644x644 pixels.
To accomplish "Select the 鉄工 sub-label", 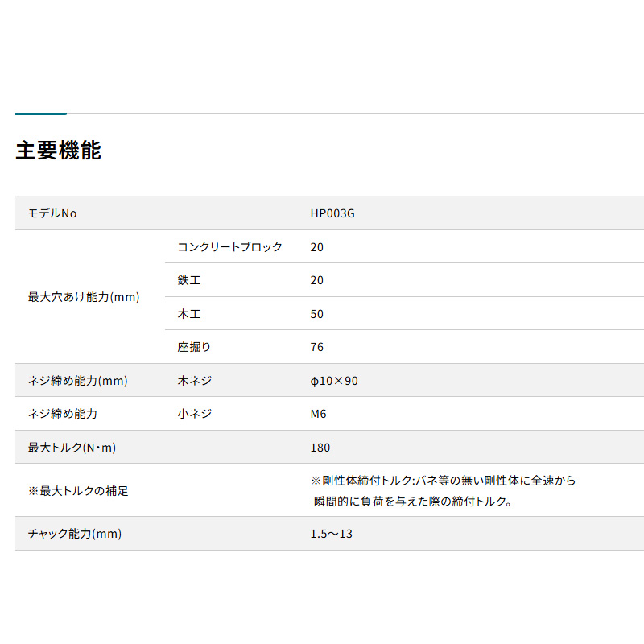I will pos(189,280).
